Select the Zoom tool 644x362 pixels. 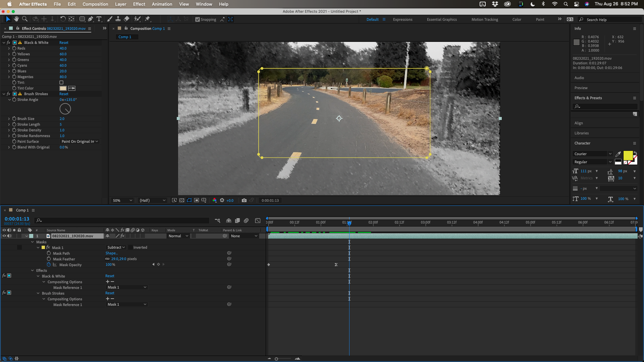[24, 19]
